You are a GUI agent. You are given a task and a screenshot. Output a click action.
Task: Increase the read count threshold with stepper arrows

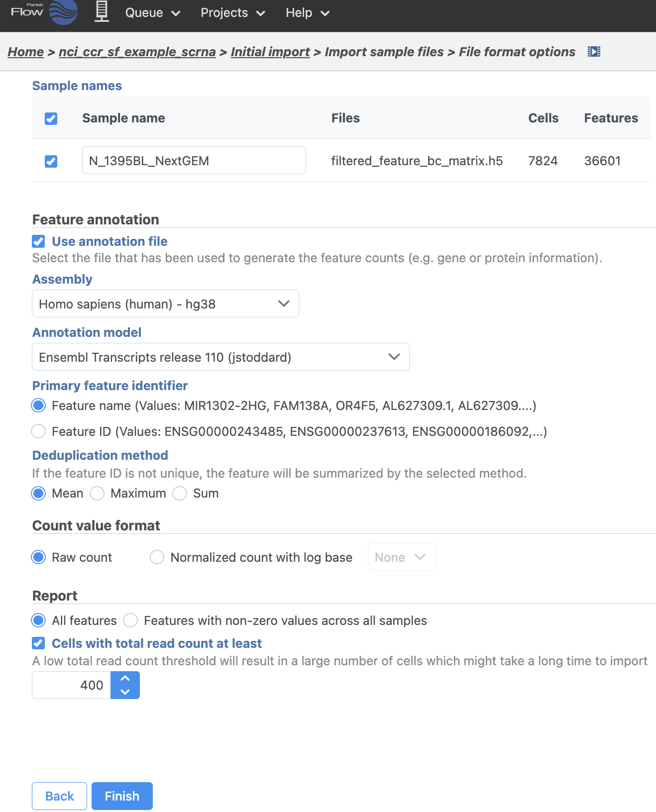[x=125, y=678]
